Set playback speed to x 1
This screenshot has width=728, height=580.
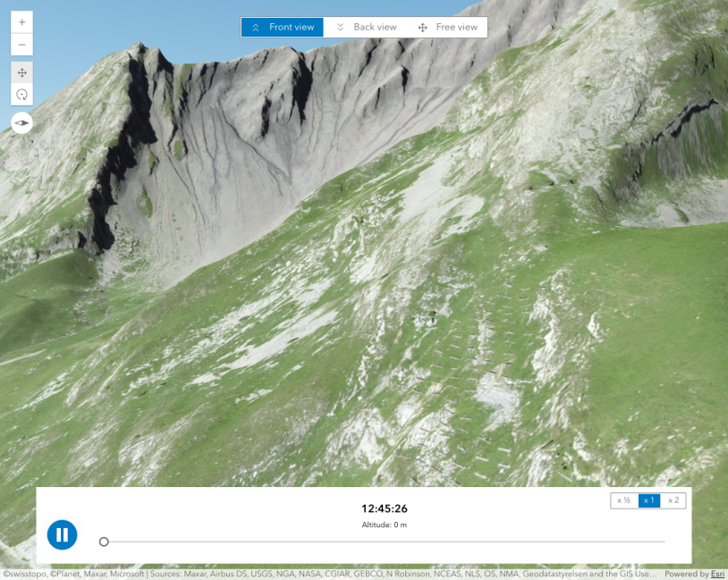[649, 500]
